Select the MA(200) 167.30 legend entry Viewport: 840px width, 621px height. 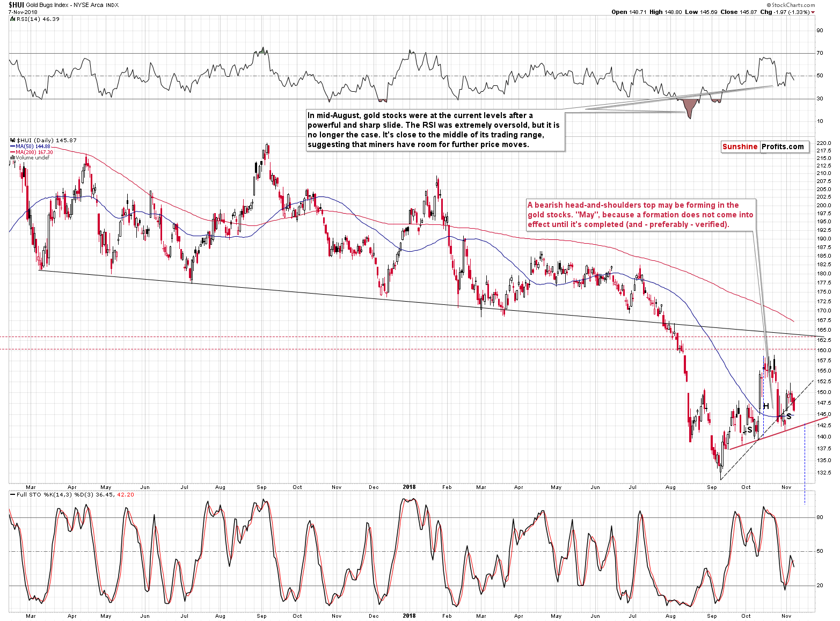[x=31, y=152]
